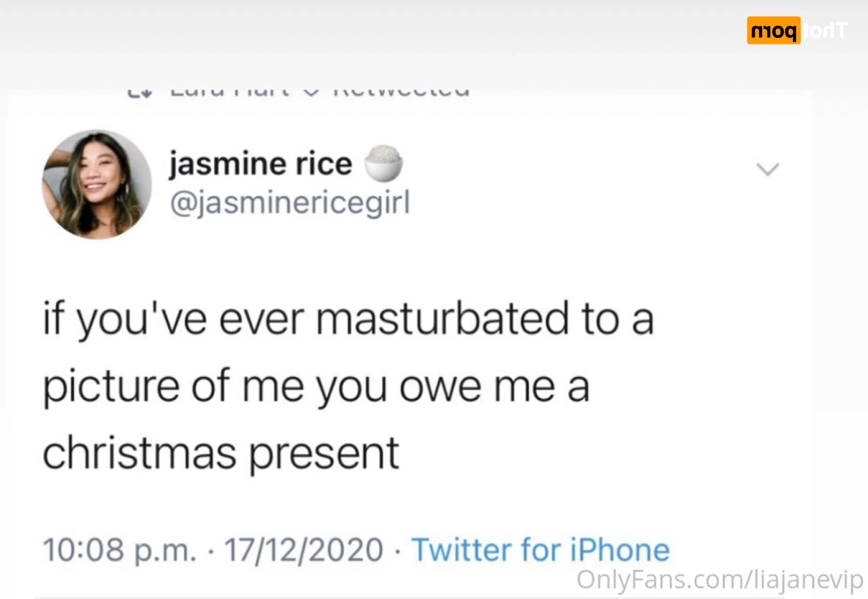Open the Twitter for iPhone source link
This screenshot has height=599, width=868.
pyautogui.click(x=540, y=550)
